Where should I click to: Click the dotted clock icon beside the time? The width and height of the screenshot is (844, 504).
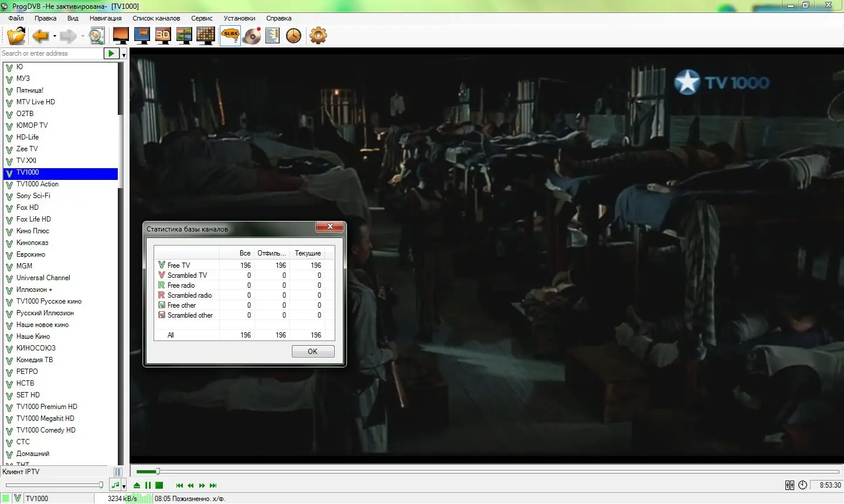click(x=803, y=485)
